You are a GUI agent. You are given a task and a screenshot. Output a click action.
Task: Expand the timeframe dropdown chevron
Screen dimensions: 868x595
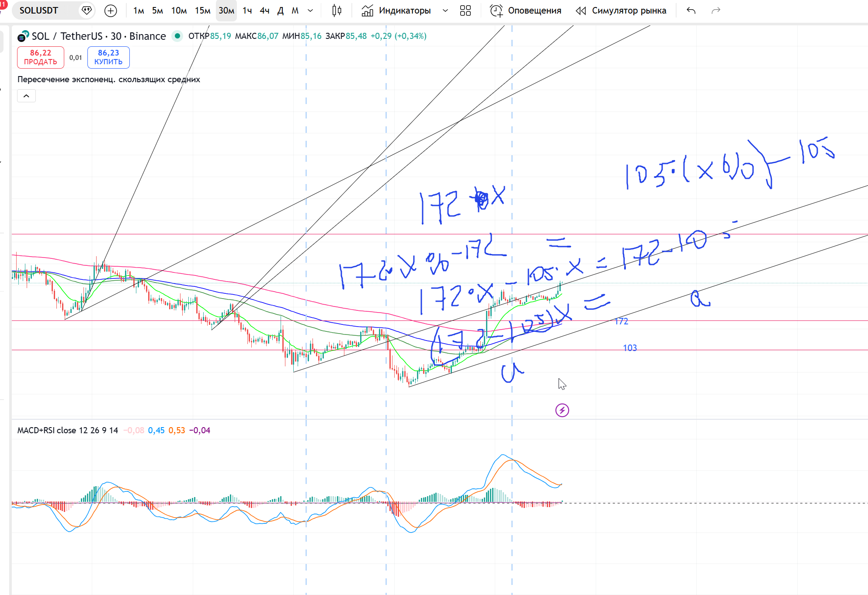tap(310, 10)
